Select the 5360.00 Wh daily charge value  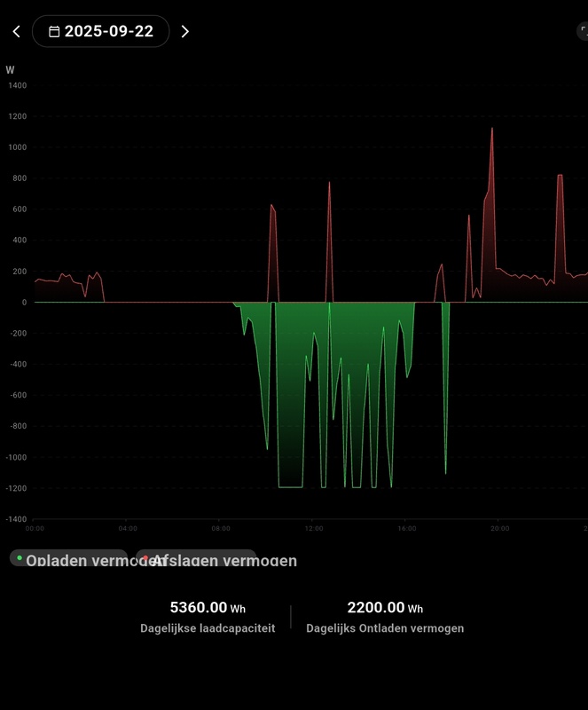208,608
